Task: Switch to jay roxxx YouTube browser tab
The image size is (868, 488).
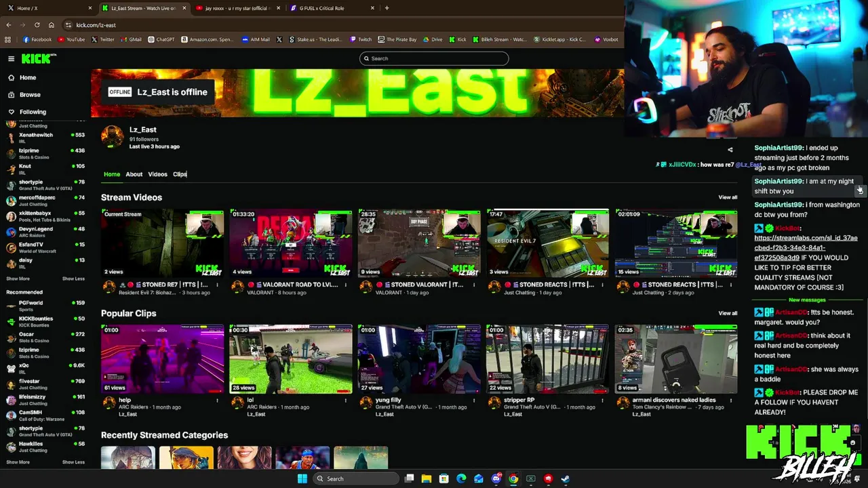Action: (x=237, y=8)
